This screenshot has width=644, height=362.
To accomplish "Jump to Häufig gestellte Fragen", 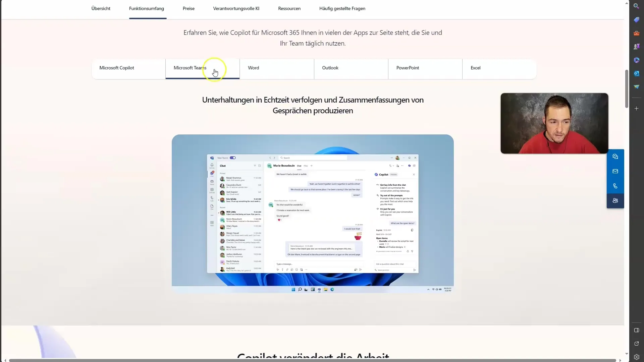I will pos(342,8).
